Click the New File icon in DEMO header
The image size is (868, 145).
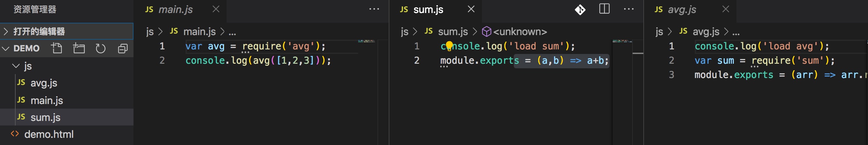click(x=57, y=48)
